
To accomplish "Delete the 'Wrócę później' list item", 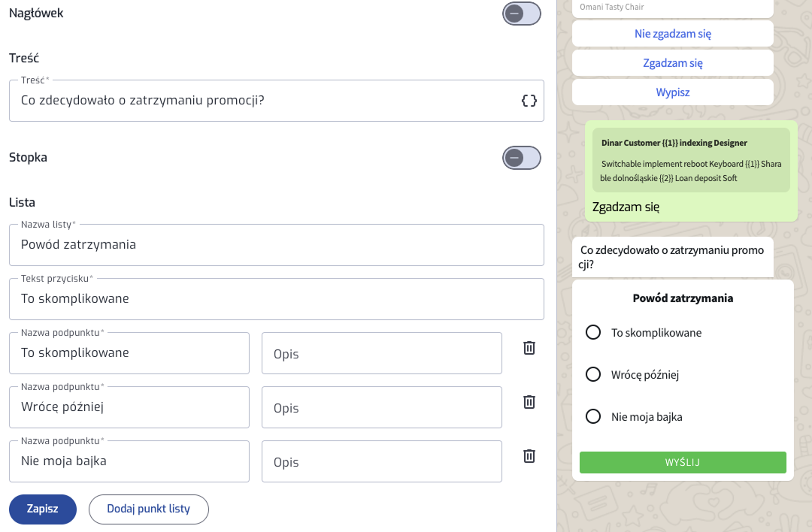I will tap(529, 402).
